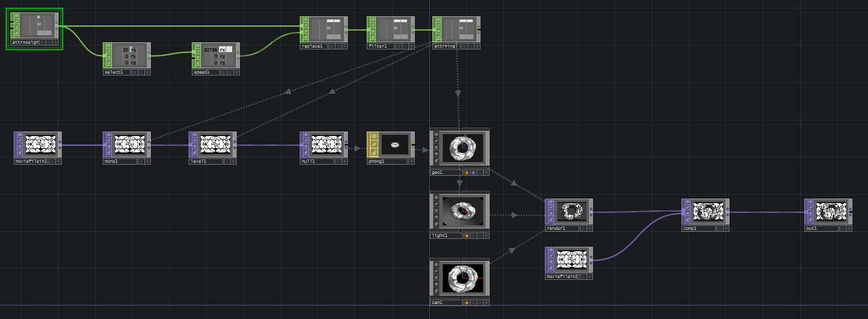
Task: Click the replace1 node name label
Action: [313, 46]
